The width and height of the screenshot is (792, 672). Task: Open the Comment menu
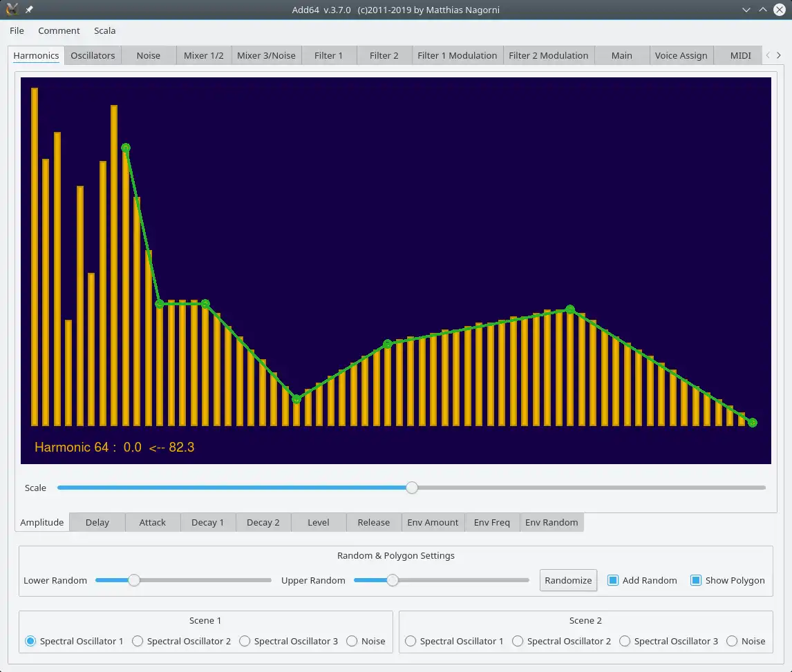[59, 30]
